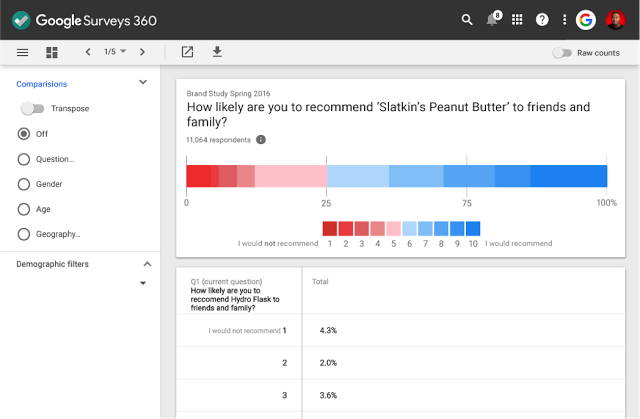This screenshot has width=640, height=419.
Task: Click the 'I would not recommend 1' row label
Action: 247,330
